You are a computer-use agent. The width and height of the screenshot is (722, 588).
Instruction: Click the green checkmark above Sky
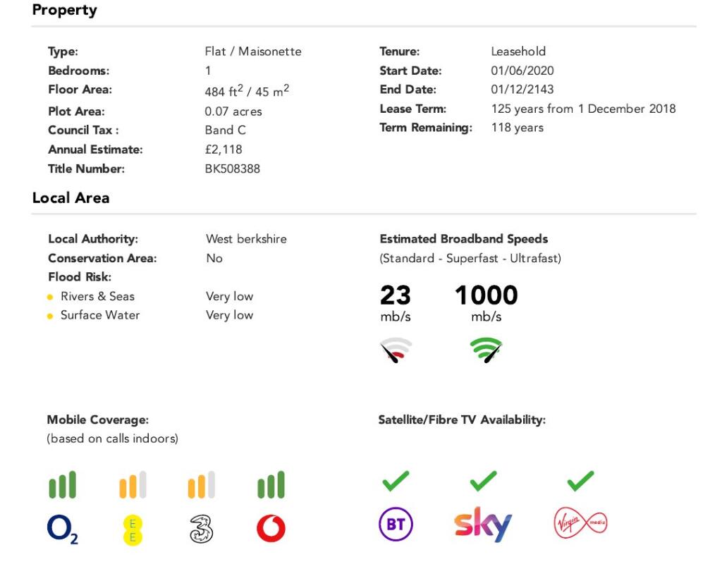coord(483,482)
